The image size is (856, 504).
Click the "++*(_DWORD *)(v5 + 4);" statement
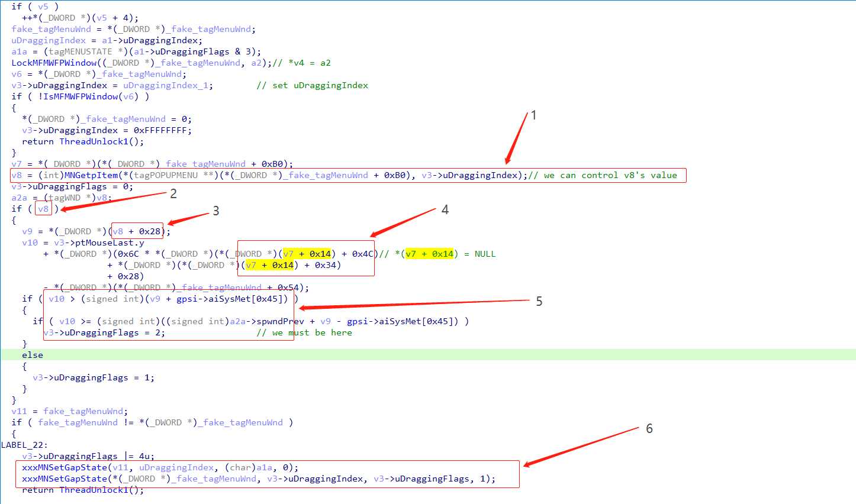(x=81, y=18)
